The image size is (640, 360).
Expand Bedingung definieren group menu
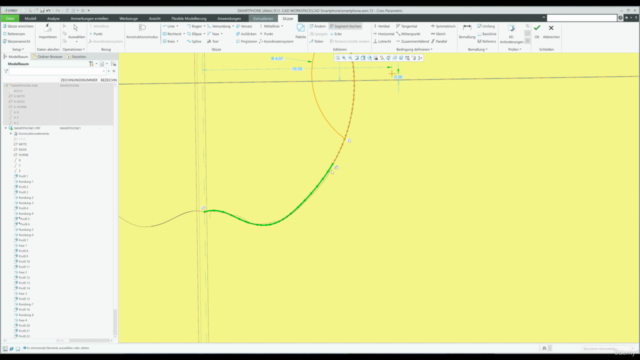[x=414, y=49]
